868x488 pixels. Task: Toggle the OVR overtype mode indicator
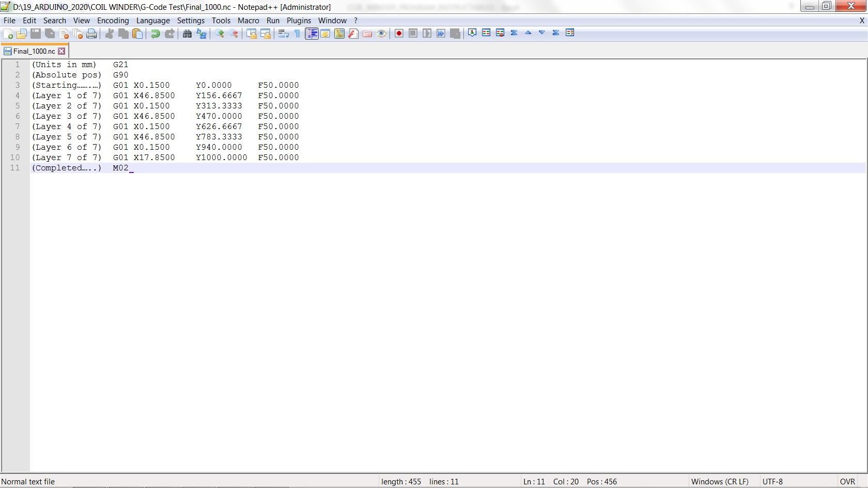(x=847, y=482)
